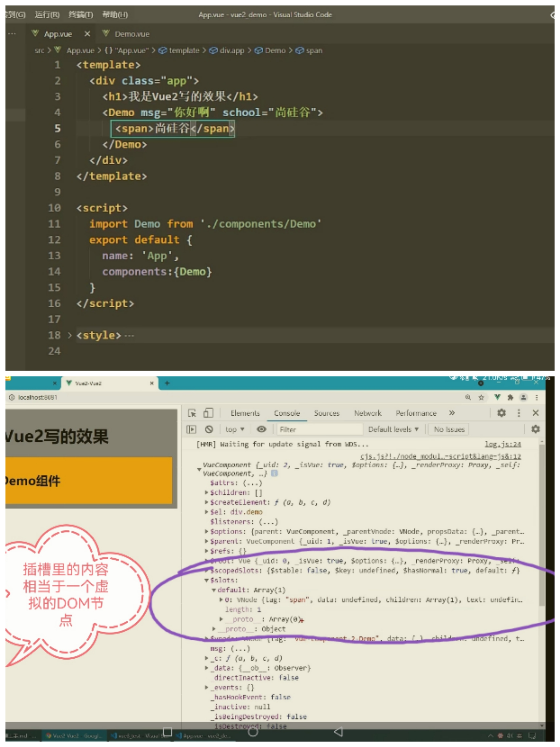This screenshot has height=747, width=560.
Task: Toggle the device toolbar icon
Action: [x=208, y=413]
